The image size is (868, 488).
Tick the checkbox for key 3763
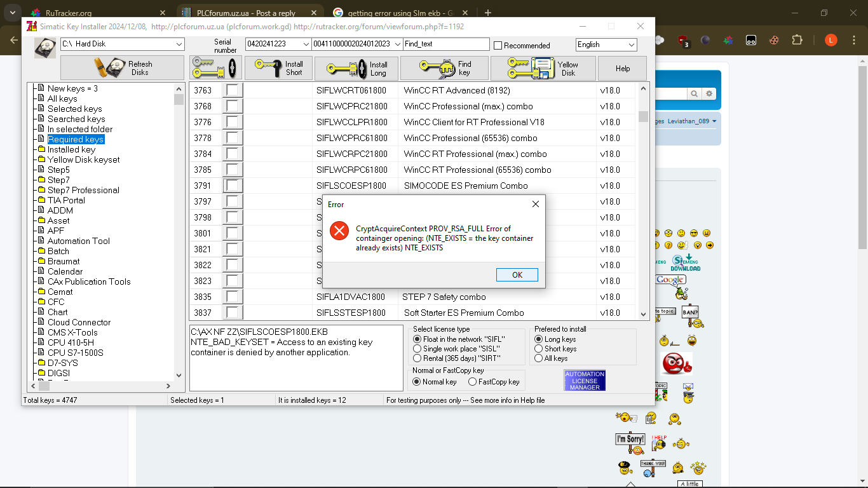[233, 90]
